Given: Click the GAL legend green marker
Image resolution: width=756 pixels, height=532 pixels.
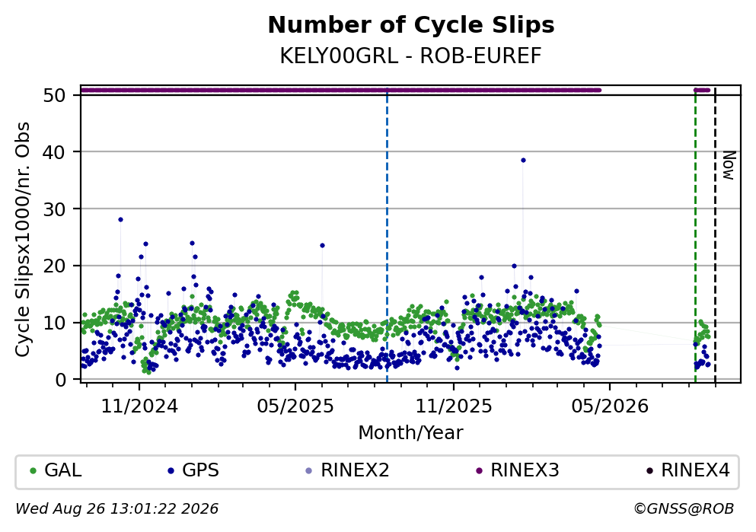Looking at the screenshot, I should [33, 471].
